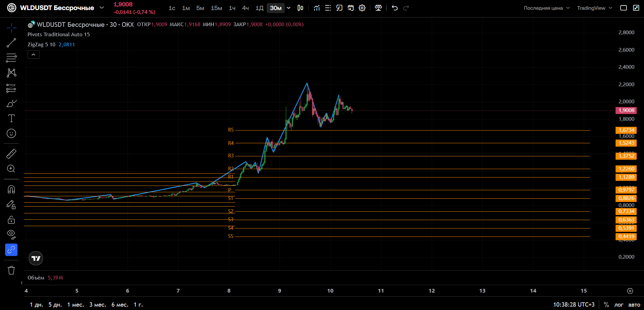Expand the WLDUSDT symbol dropdown
The width and height of the screenshot is (644, 310).
coord(102,8)
